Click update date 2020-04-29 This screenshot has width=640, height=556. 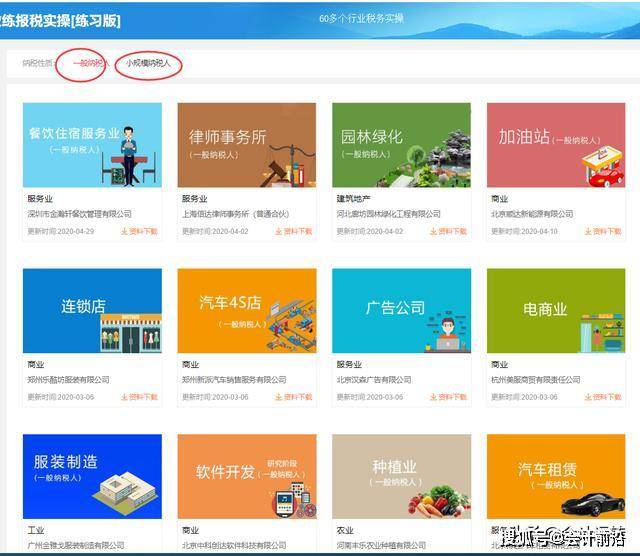76,231
